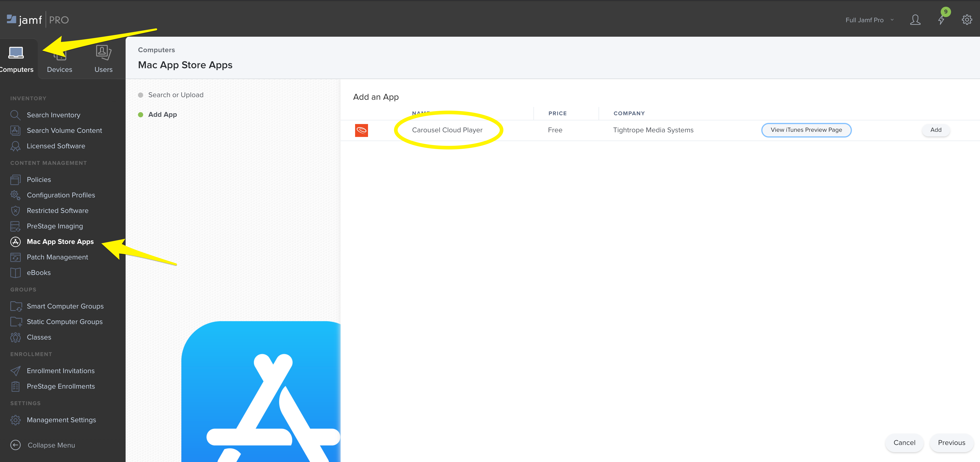Open View iTunes Preview Page

tap(806, 130)
